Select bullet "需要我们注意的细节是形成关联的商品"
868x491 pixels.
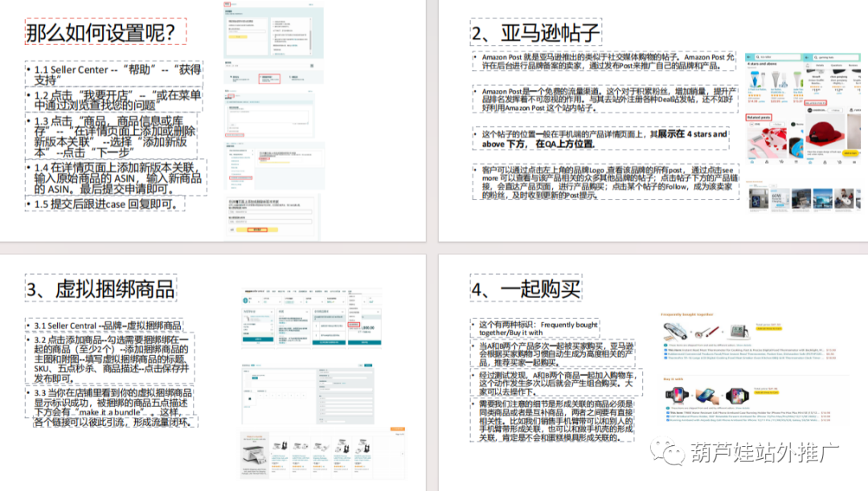click(552, 420)
